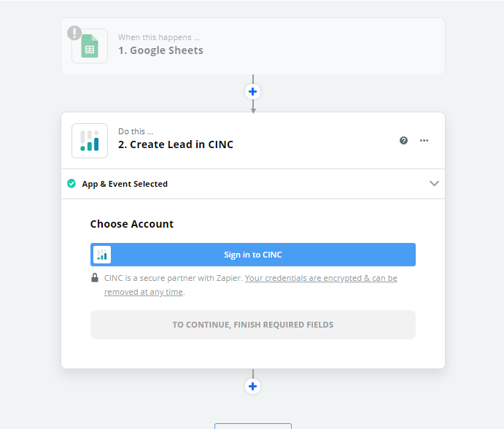Image resolution: width=504 pixels, height=429 pixels.
Task: Click the green checkmark beside App & Event Selected
Action: click(71, 184)
